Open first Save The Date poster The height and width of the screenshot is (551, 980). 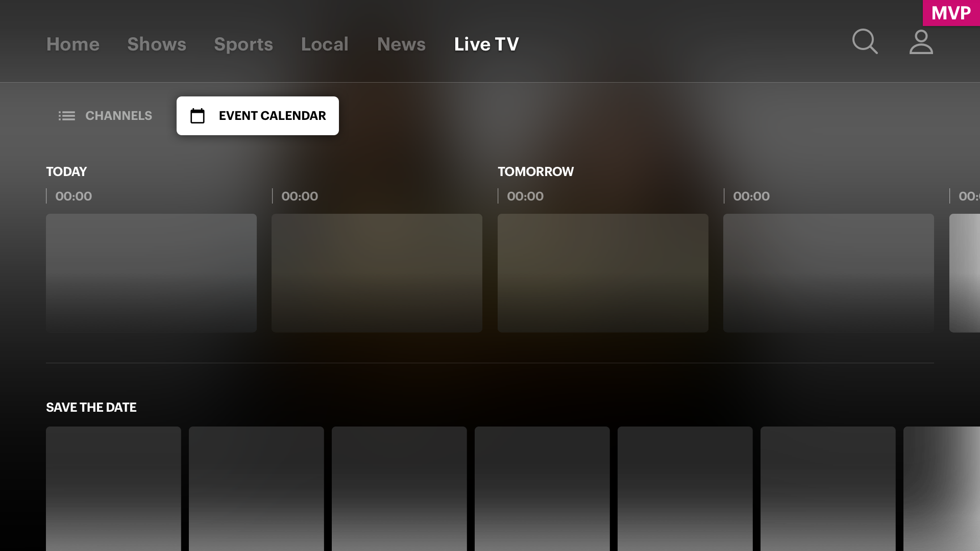tap(113, 489)
